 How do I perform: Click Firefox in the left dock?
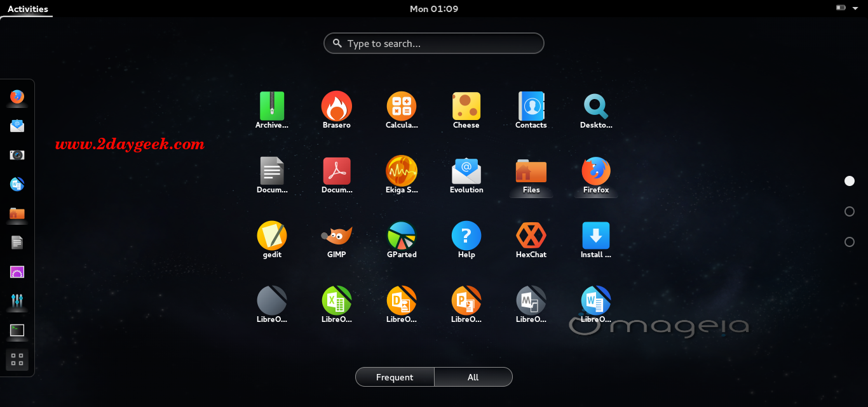17,97
